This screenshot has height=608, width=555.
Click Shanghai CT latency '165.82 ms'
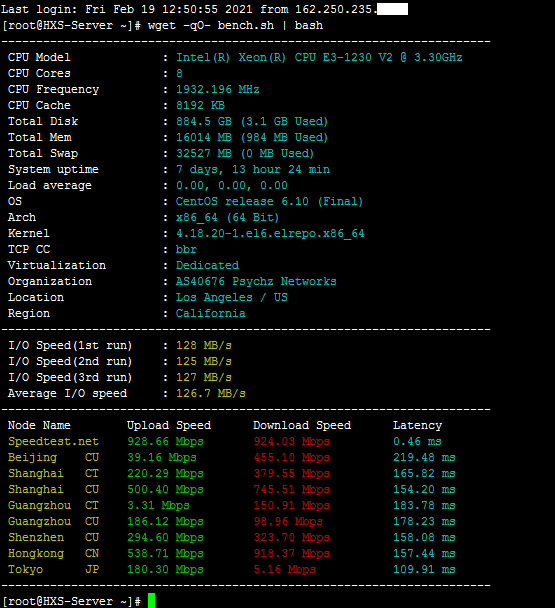click(x=424, y=473)
